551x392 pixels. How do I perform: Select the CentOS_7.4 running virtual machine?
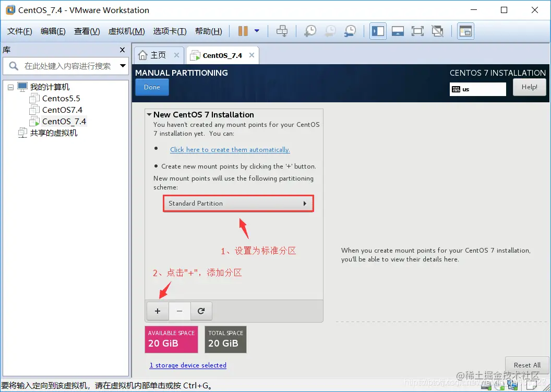pos(64,122)
